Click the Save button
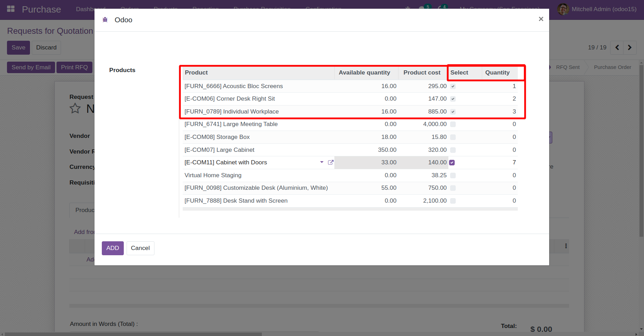The width and height of the screenshot is (644, 336). tap(18, 48)
